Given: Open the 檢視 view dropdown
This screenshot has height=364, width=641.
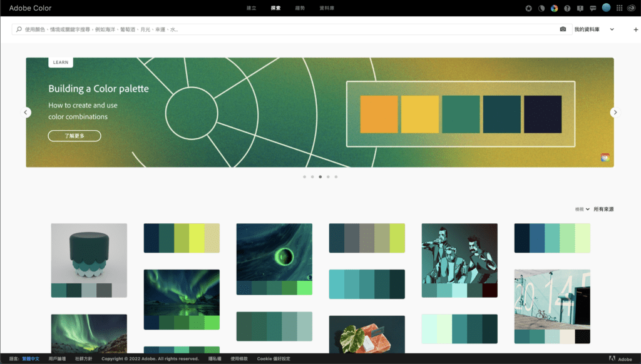Looking at the screenshot, I should [581, 209].
